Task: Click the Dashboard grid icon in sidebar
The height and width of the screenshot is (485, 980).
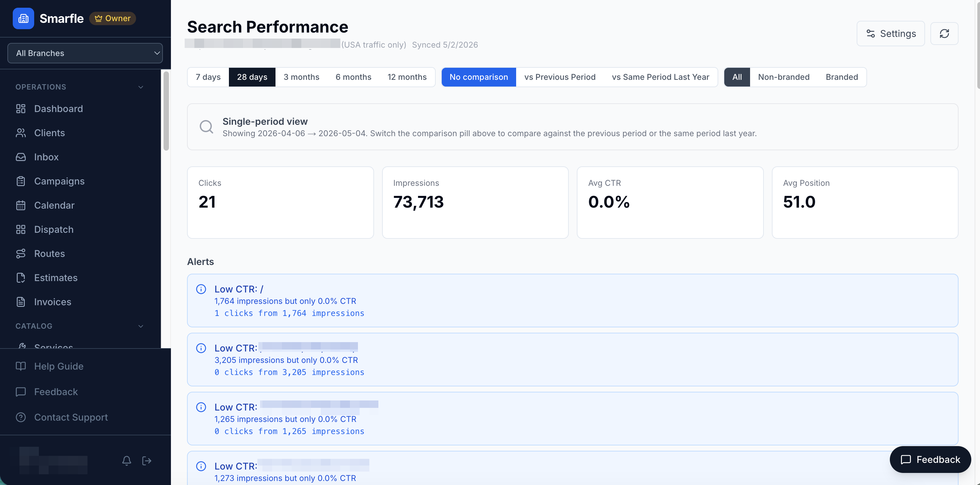Action: pyautogui.click(x=20, y=109)
